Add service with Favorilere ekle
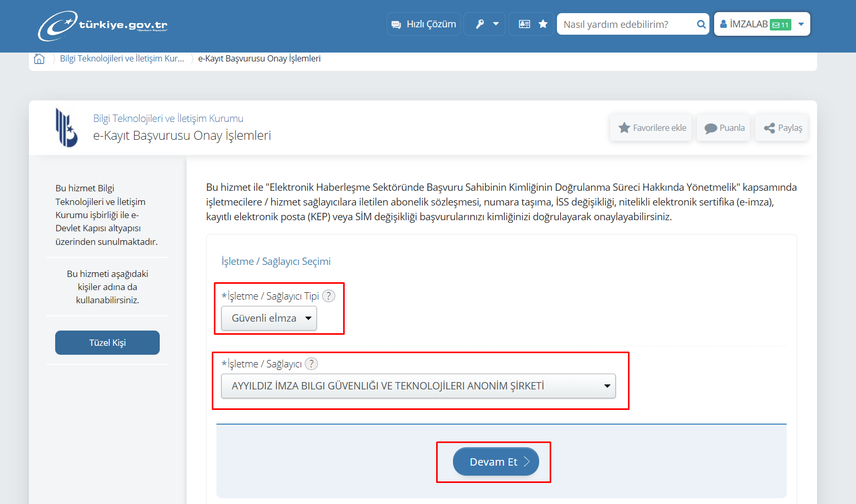 point(652,128)
